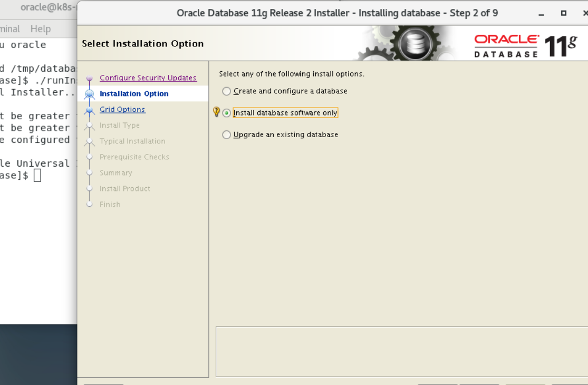Viewport: 588px width, 385px height.
Task: Click the Grid Options step node icon
Action: pyautogui.click(x=89, y=110)
